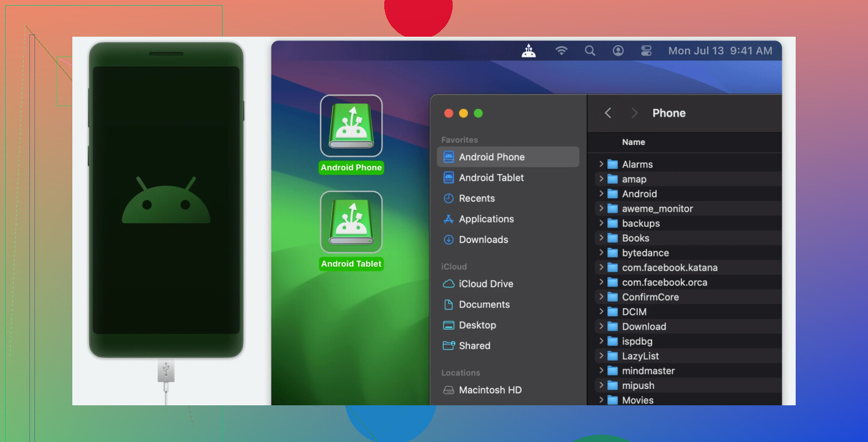Select the amap folder name
The height and width of the screenshot is (442, 868).
tap(634, 179)
